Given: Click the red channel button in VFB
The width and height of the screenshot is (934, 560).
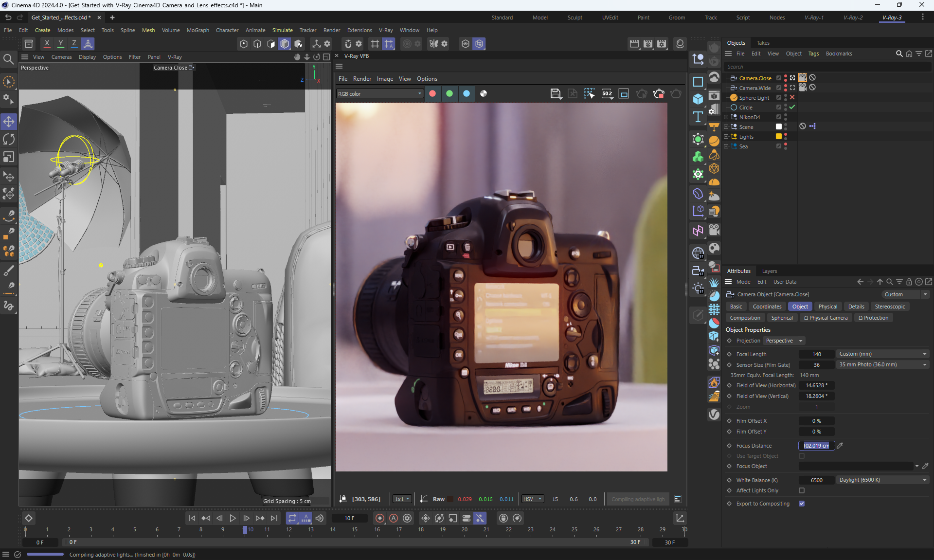Looking at the screenshot, I should click(432, 93).
